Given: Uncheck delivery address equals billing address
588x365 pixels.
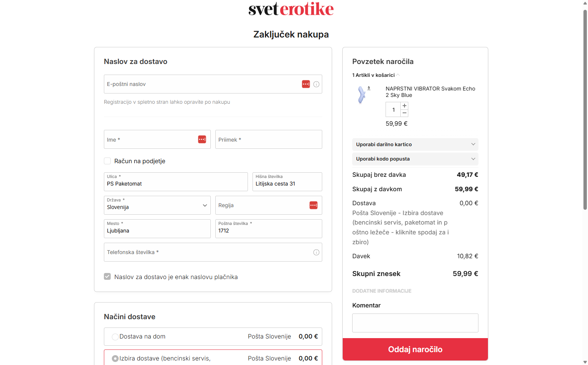Looking at the screenshot, I should (x=107, y=277).
